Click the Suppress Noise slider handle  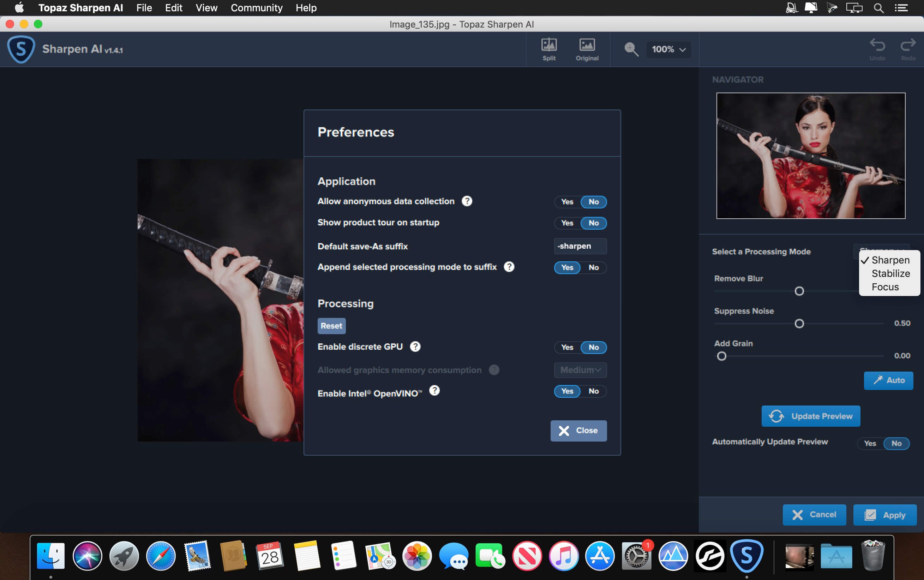(799, 324)
